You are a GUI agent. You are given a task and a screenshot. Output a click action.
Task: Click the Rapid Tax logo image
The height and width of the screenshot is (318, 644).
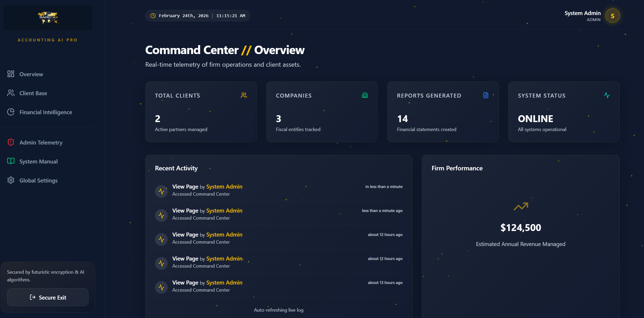click(x=48, y=18)
